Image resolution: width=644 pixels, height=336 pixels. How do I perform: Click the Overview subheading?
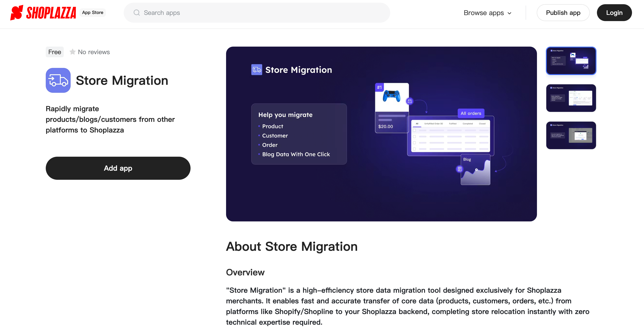tap(245, 272)
